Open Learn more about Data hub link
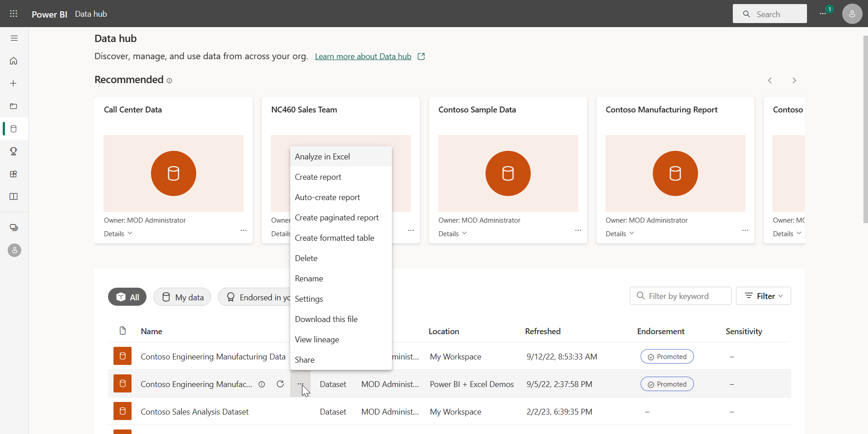Viewport: 868px width, 434px height. coord(363,56)
